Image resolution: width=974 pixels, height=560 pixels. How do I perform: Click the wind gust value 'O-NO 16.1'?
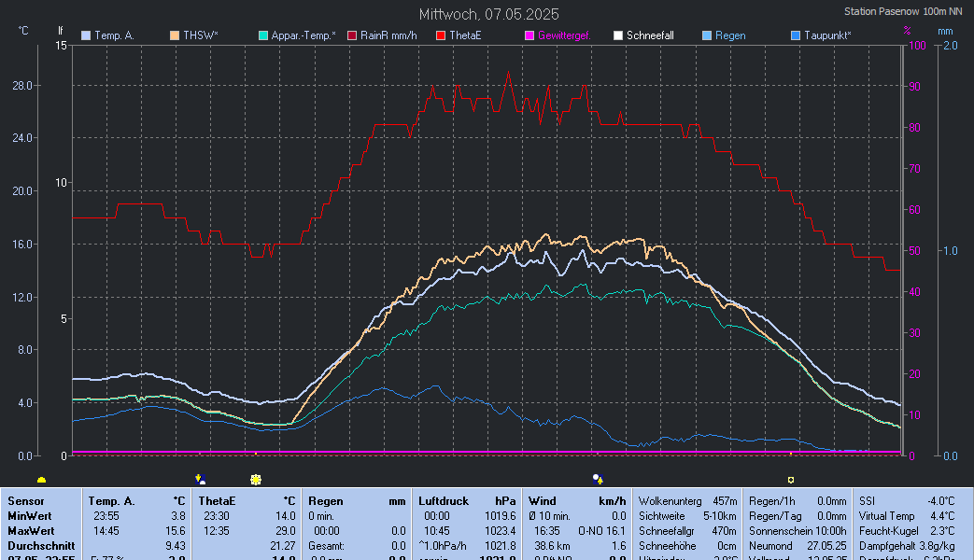602,531
